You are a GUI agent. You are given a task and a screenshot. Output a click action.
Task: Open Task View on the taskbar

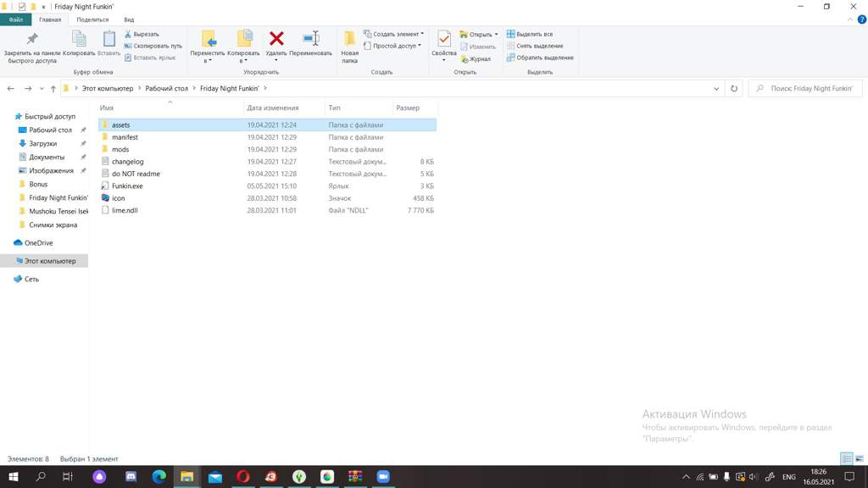[x=68, y=476]
